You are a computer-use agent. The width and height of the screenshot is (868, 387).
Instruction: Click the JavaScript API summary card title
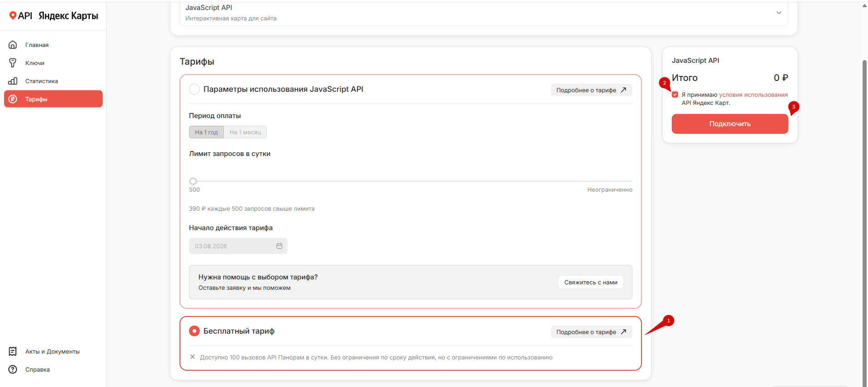pos(695,61)
